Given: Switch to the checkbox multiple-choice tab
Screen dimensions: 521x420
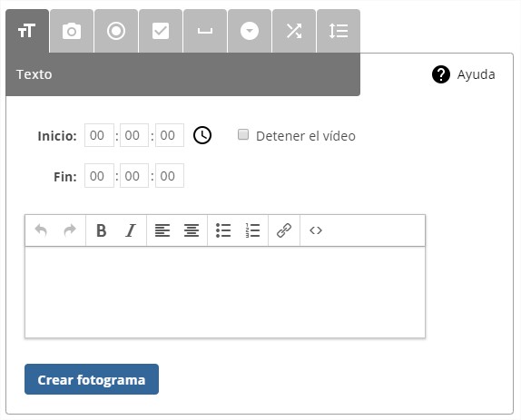Looking at the screenshot, I should pyautogui.click(x=161, y=31).
